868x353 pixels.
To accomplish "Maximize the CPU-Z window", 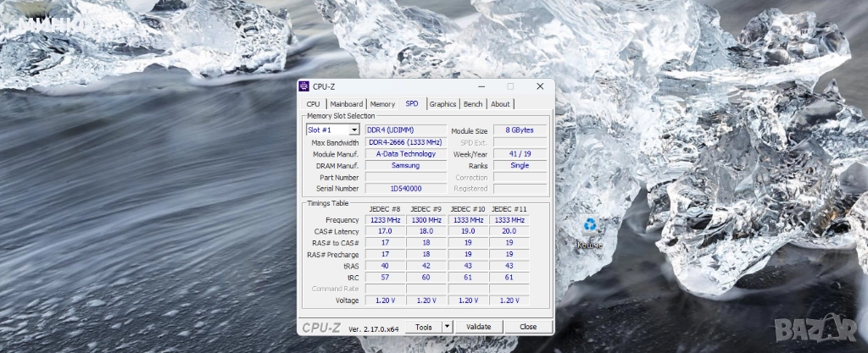I will click(x=510, y=86).
